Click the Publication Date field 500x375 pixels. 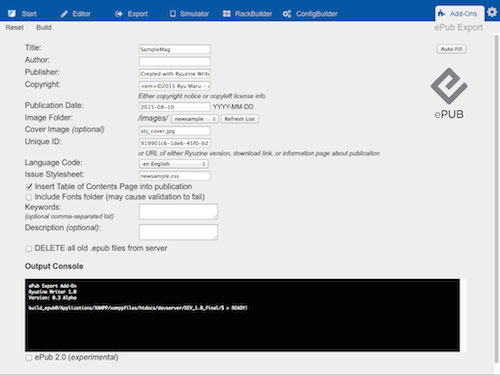pos(175,107)
